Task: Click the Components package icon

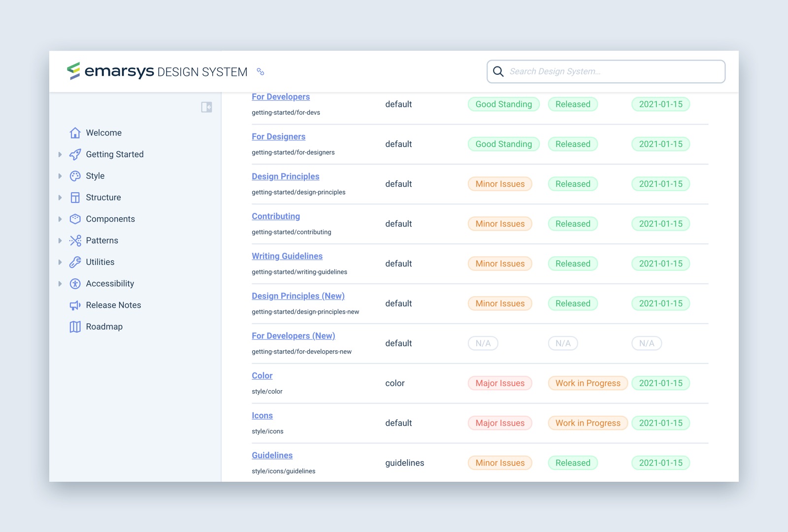Action: tap(75, 219)
